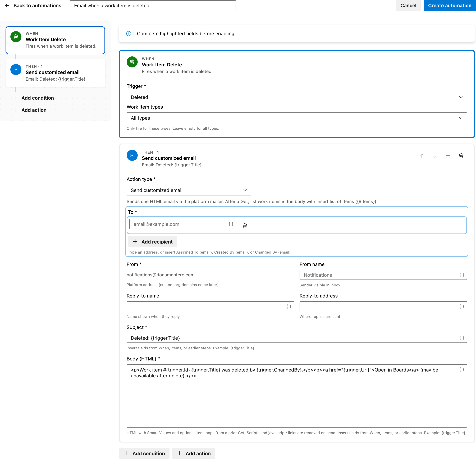The height and width of the screenshot is (467, 476).
Task: Click the bottom Add condition button
Action: tap(144, 453)
